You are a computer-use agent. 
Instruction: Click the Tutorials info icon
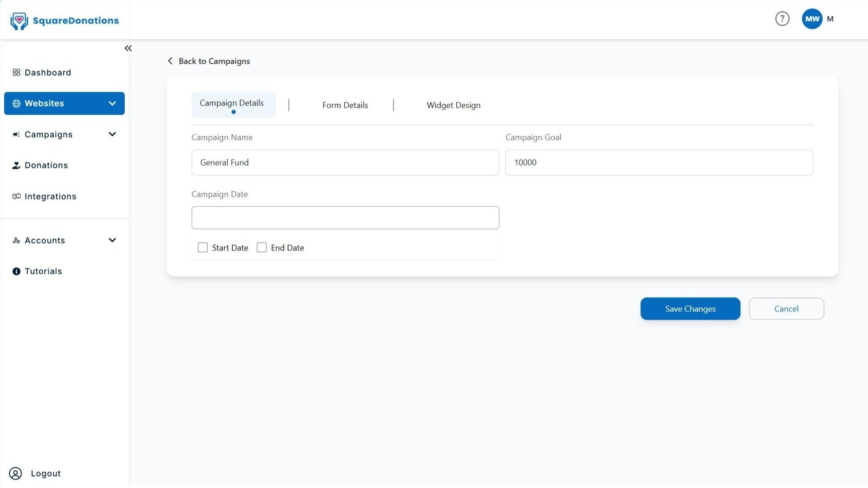click(17, 272)
